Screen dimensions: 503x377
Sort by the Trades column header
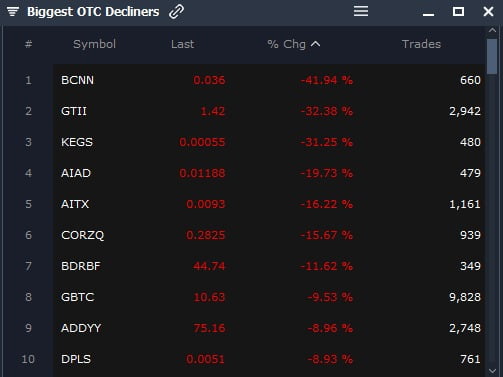421,44
